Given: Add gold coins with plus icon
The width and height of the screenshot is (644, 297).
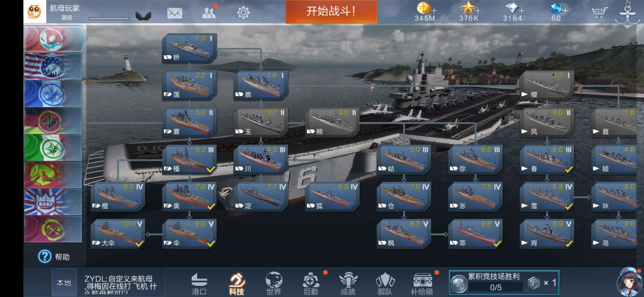Looking at the screenshot, I should [x=434, y=11].
